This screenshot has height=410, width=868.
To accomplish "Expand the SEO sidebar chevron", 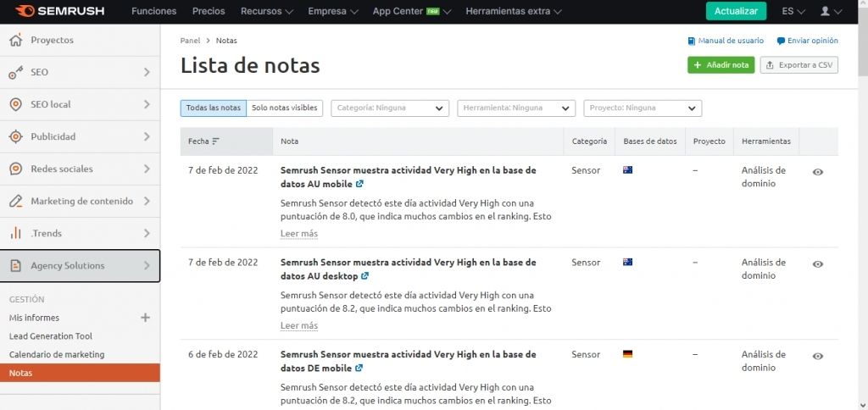I will coord(147,72).
